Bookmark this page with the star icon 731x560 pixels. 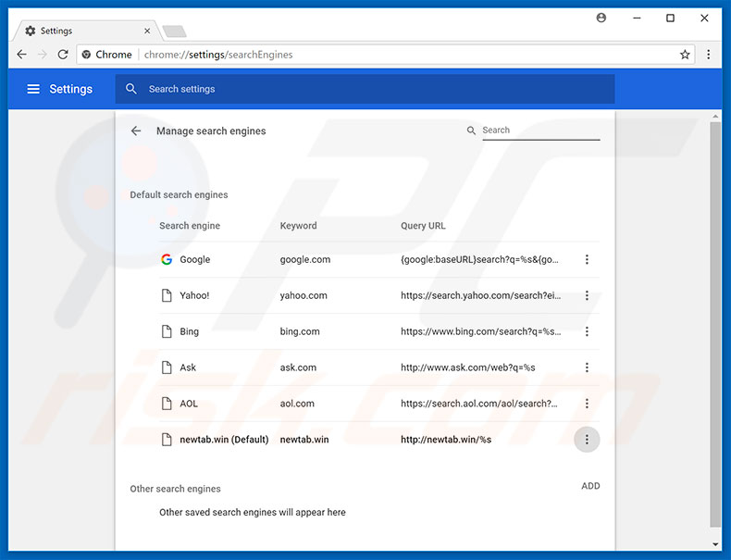[685, 55]
